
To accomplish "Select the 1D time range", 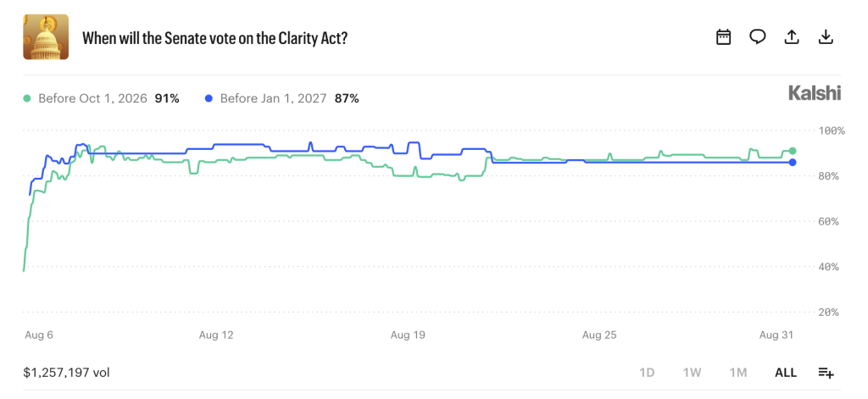I will click(x=647, y=373).
